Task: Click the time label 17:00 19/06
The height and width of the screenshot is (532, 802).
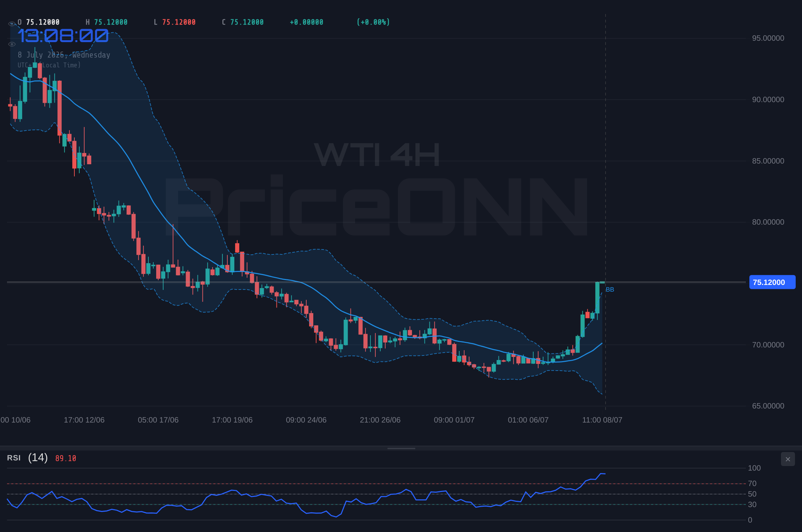Action: tap(232, 420)
